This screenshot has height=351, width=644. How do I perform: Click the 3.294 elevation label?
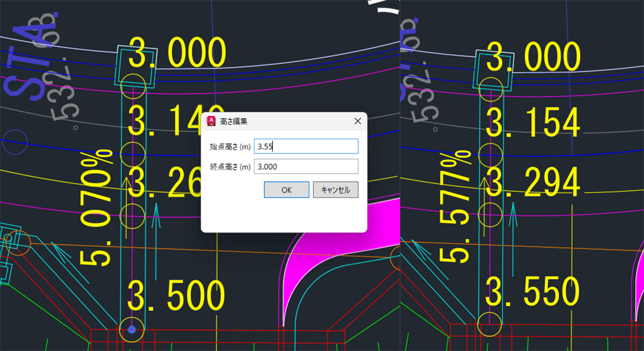[x=534, y=182]
